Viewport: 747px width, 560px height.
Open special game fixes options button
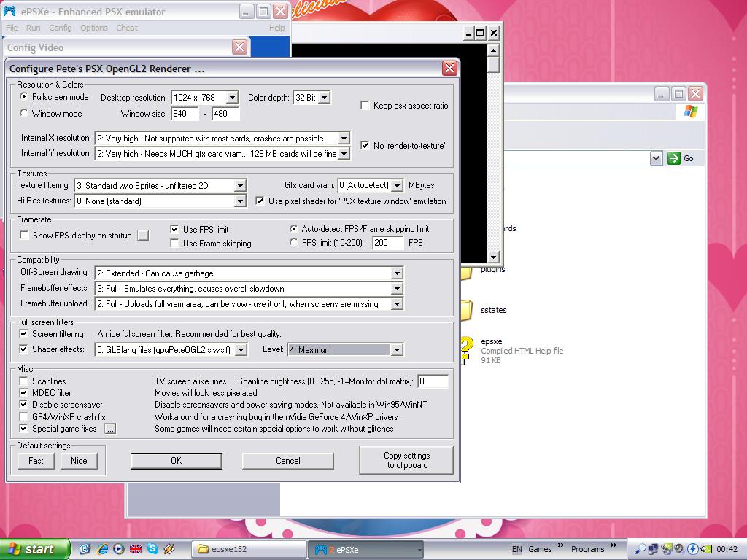point(109,429)
